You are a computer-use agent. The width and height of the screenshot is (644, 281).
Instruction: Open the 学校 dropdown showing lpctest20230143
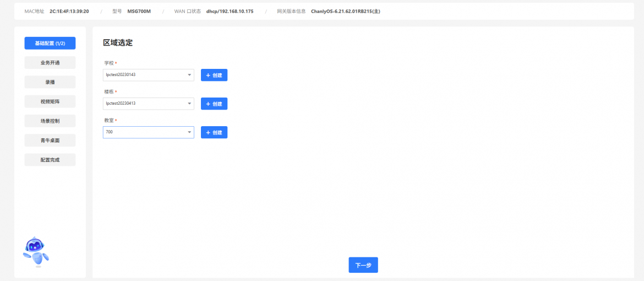coord(148,75)
